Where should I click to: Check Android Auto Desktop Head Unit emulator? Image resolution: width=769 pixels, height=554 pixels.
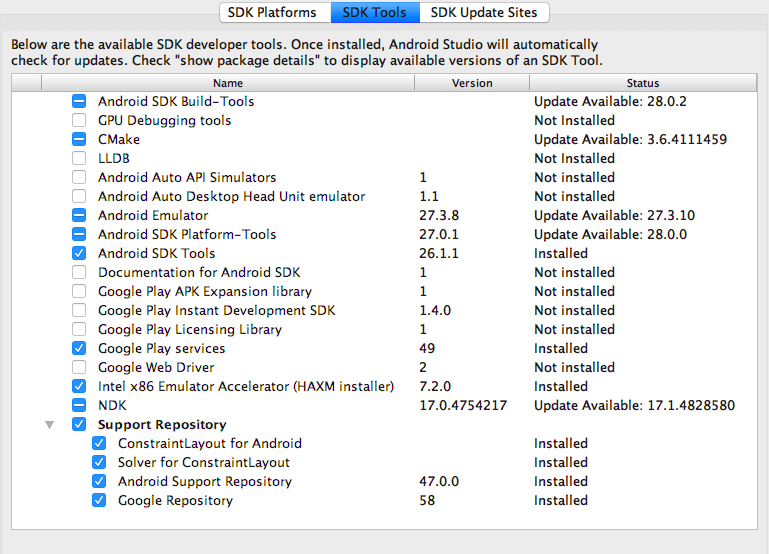[79, 196]
